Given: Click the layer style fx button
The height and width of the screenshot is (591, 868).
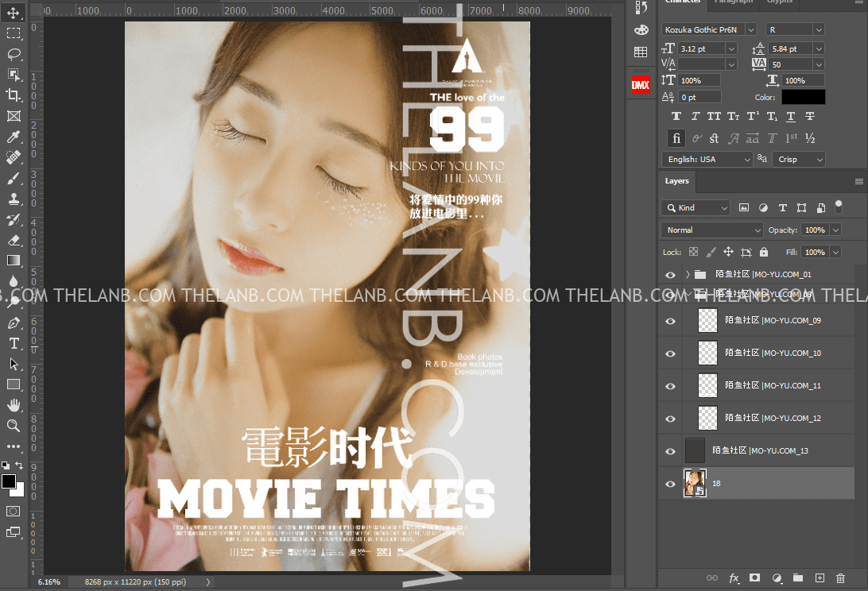Looking at the screenshot, I should (x=734, y=577).
